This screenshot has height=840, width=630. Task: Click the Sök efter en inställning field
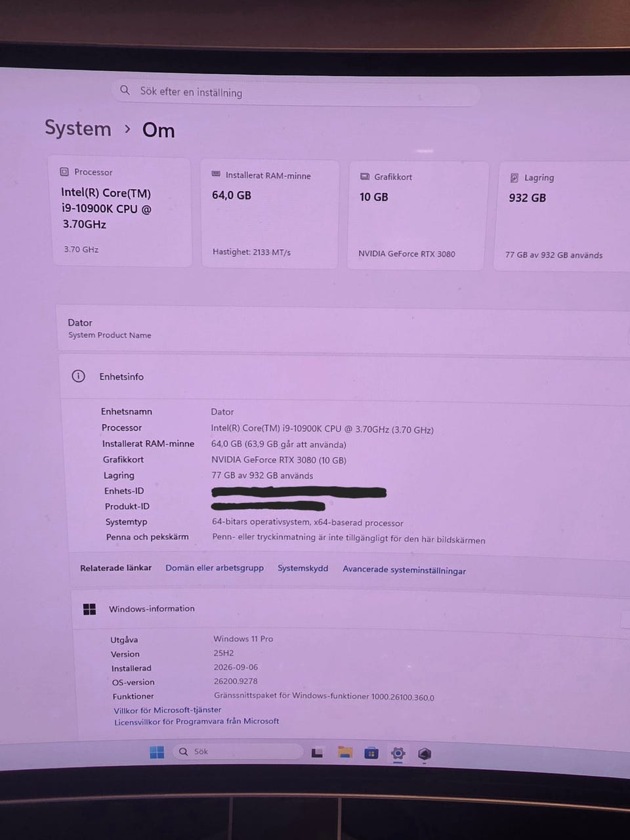click(297, 93)
